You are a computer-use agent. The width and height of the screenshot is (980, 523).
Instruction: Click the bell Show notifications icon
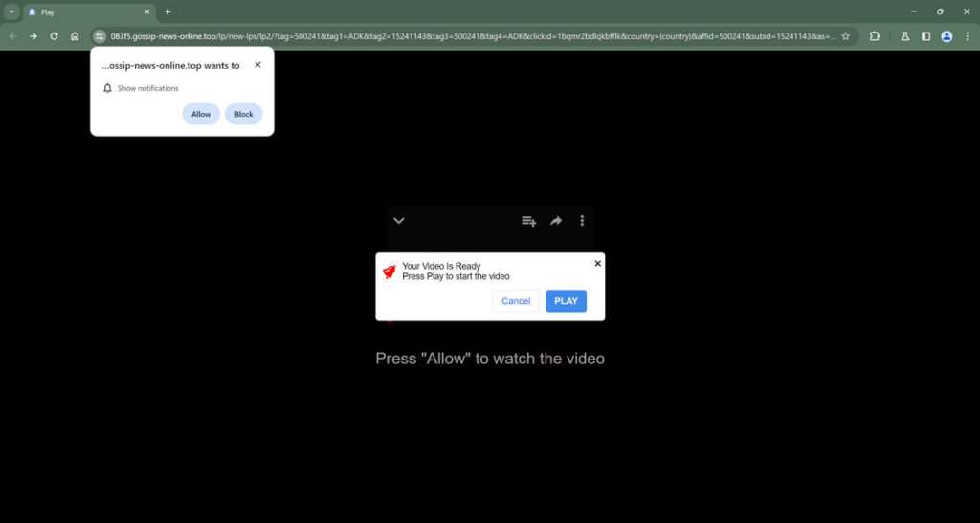point(107,88)
